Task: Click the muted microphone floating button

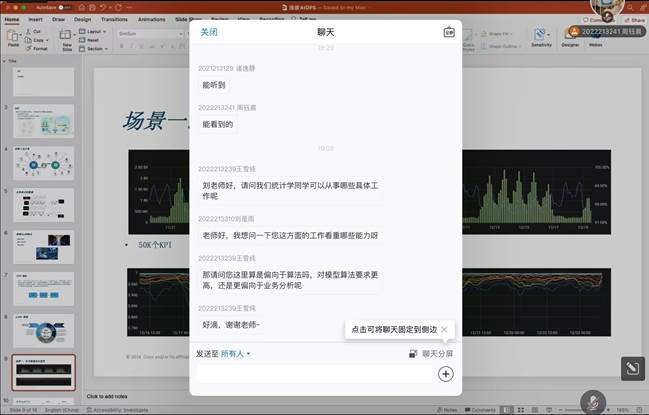Action: [593, 399]
